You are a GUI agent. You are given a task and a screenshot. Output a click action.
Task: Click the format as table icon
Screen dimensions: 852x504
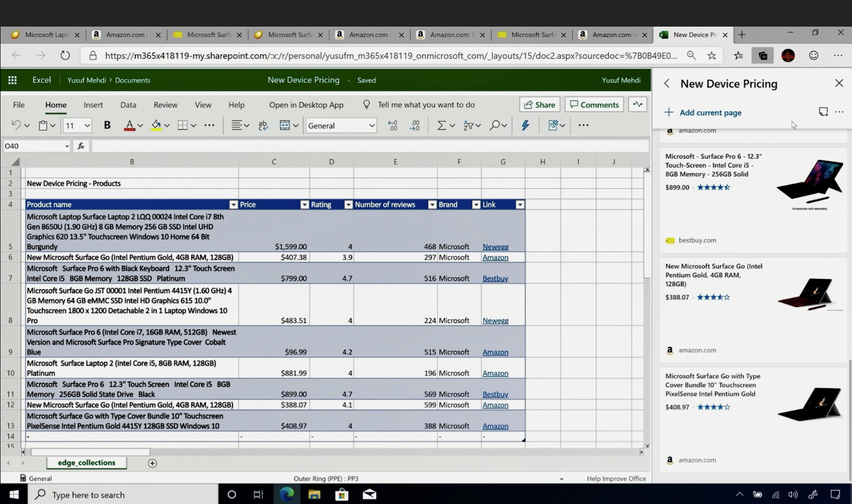pos(553,125)
